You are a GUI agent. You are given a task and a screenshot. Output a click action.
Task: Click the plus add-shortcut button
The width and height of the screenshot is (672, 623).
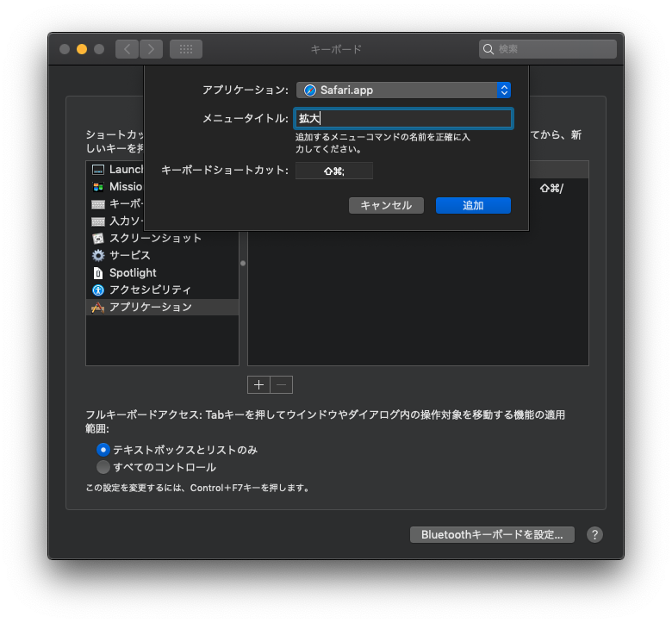click(258, 384)
